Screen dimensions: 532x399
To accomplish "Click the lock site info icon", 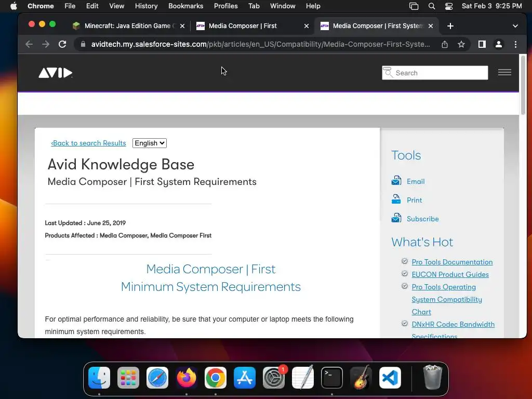I will tap(83, 44).
